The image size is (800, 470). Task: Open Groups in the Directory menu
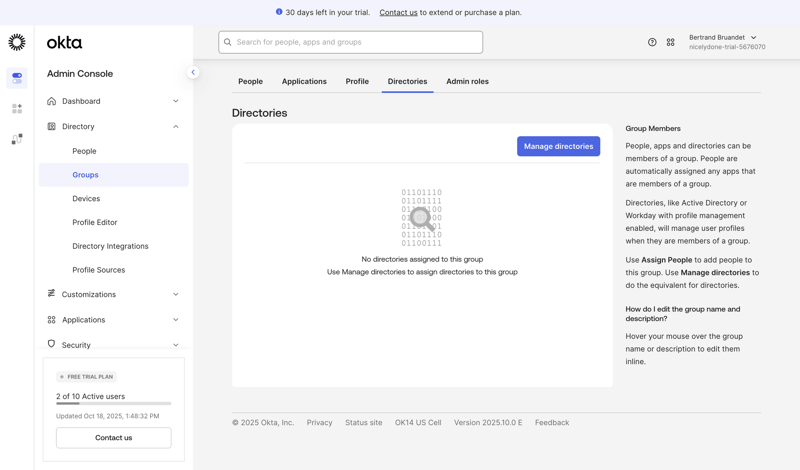[x=114, y=175]
